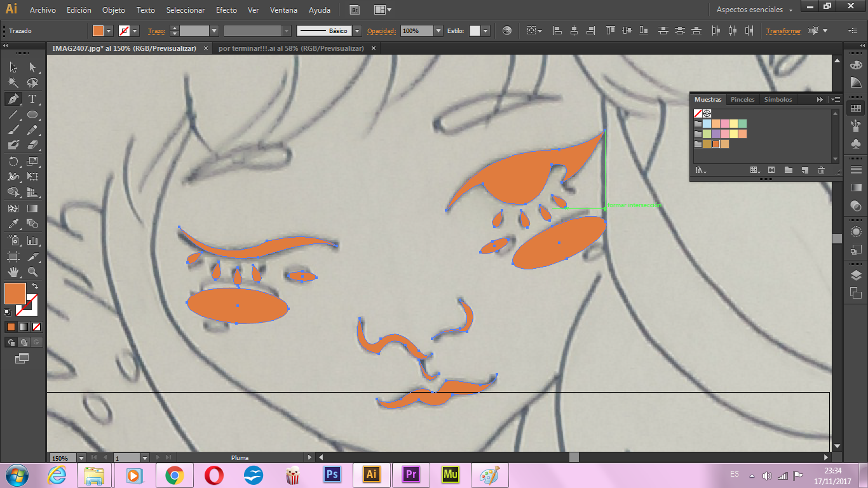Screen dimensions: 868x488
Task: Select the Pencil tool
Action: click(32, 130)
